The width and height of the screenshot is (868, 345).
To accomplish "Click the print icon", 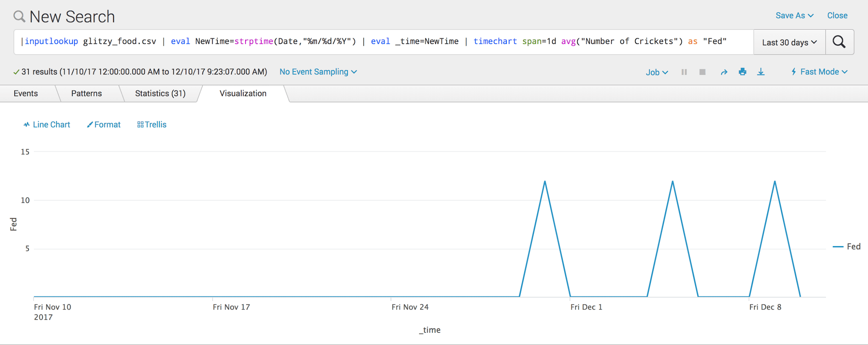I will click(x=743, y=72).
